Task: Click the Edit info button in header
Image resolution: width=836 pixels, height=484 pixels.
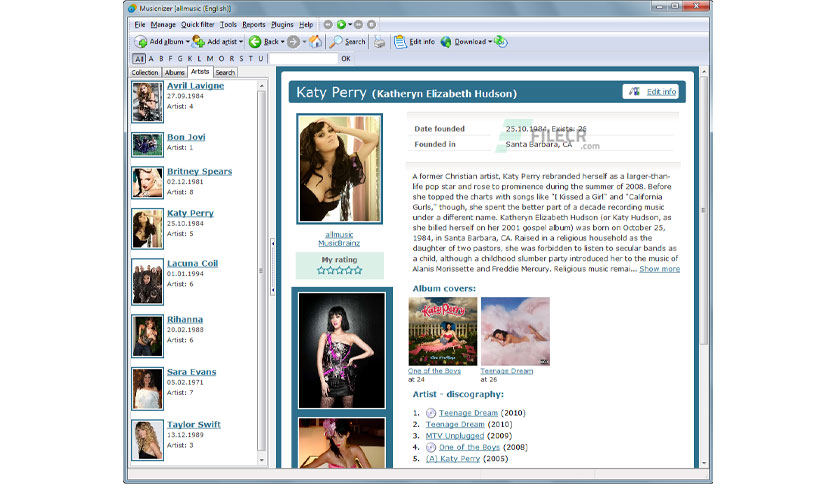Action: click(650, 92)
